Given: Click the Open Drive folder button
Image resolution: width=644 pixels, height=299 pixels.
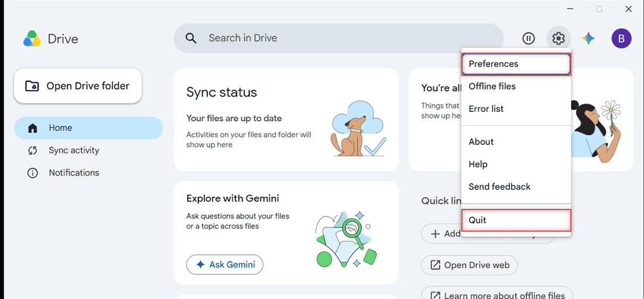Looking at the screenshot, I should (78, 86).
